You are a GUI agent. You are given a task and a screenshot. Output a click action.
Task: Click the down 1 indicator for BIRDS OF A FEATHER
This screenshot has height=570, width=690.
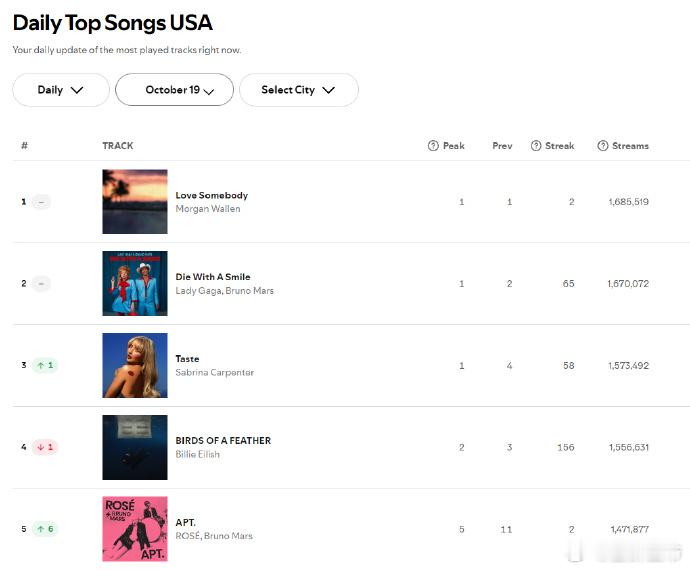(x=45, y=447)
